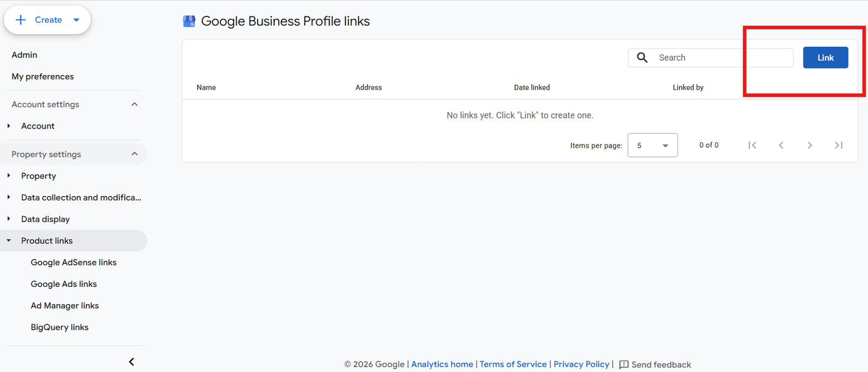Click the Google Business Profile icon
The width and height of the screenshot is (868, 372).
189,21
